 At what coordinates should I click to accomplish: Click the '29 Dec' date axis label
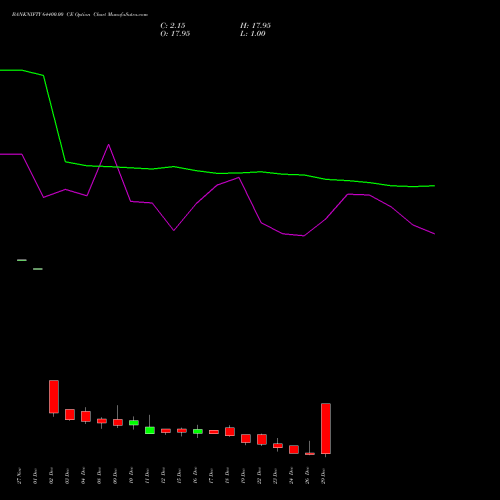[x=323, y=476]
